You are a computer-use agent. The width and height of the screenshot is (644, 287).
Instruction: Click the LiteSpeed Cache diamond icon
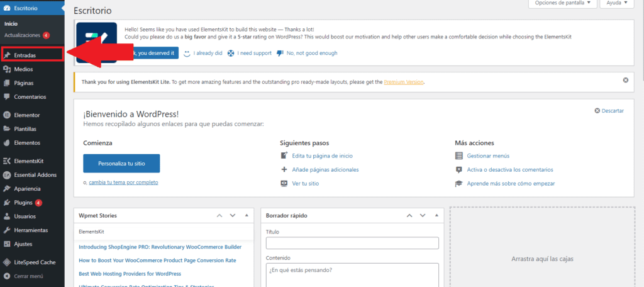click(6, 262)
